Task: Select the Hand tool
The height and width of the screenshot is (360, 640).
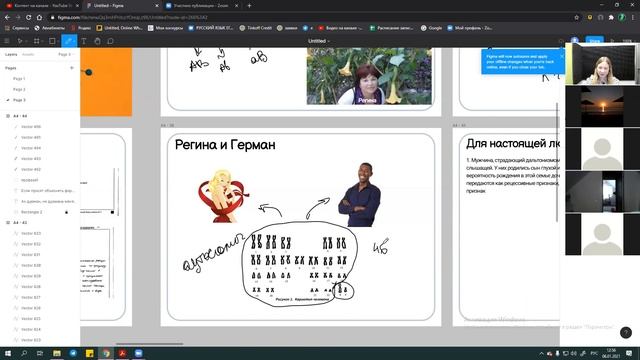Action: 97,41
